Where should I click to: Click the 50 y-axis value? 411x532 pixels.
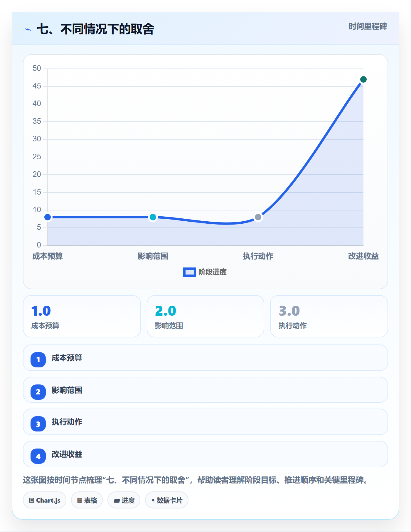(37, 68)
